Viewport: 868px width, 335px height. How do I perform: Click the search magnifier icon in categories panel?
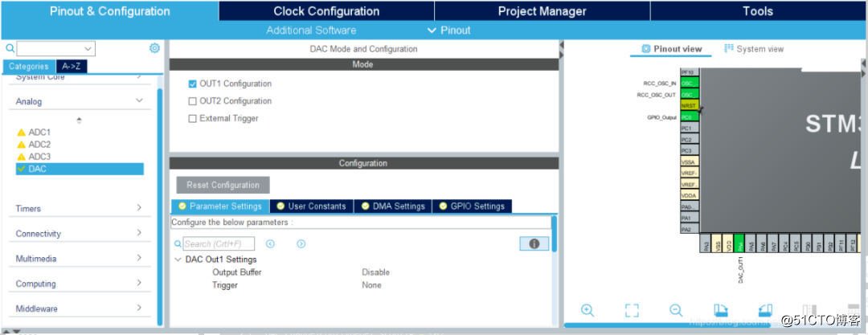pyautogui.click(x=10, y=49)
